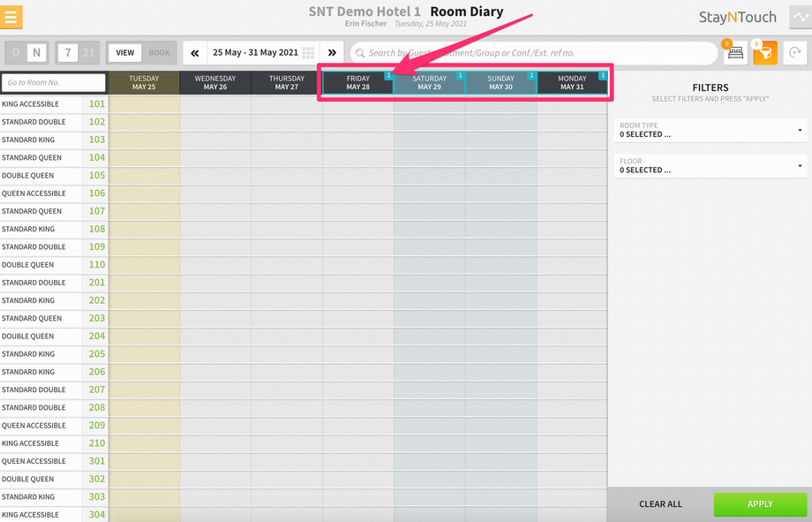812x522 pixels.
Task: Click the refresh diary icon
Action: tap(795, 53)
